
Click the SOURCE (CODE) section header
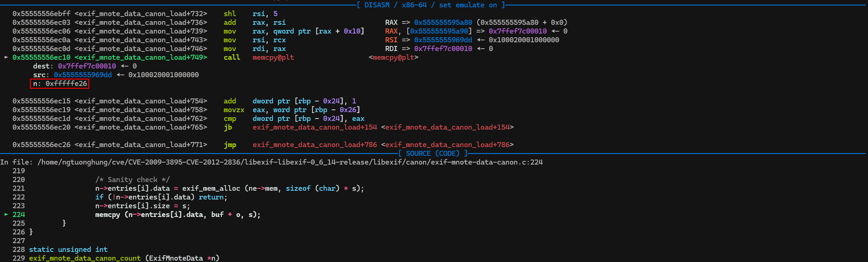coord(432,154)
